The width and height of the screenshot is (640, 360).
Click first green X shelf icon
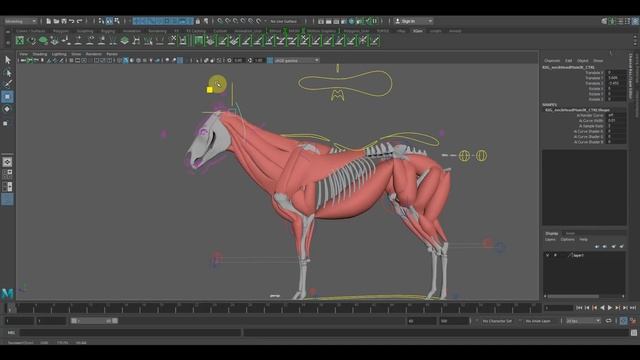pos(20,40)
